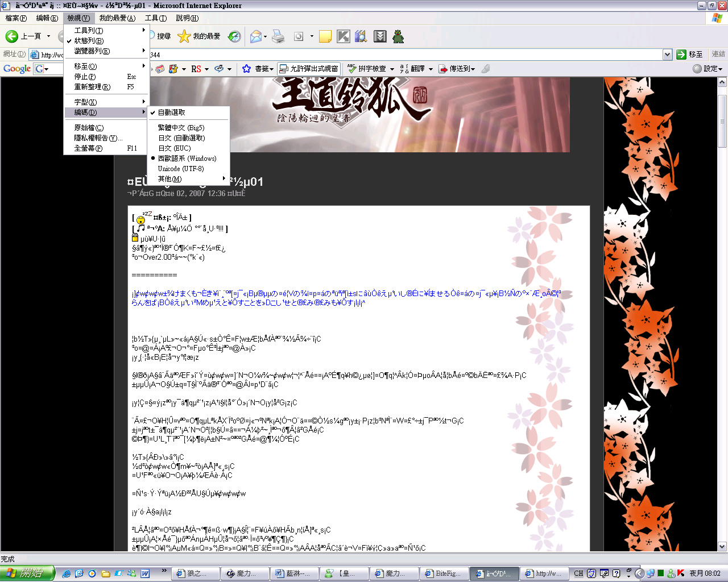Click the Windows flag logo in the menu bar corner

point(717,18)
